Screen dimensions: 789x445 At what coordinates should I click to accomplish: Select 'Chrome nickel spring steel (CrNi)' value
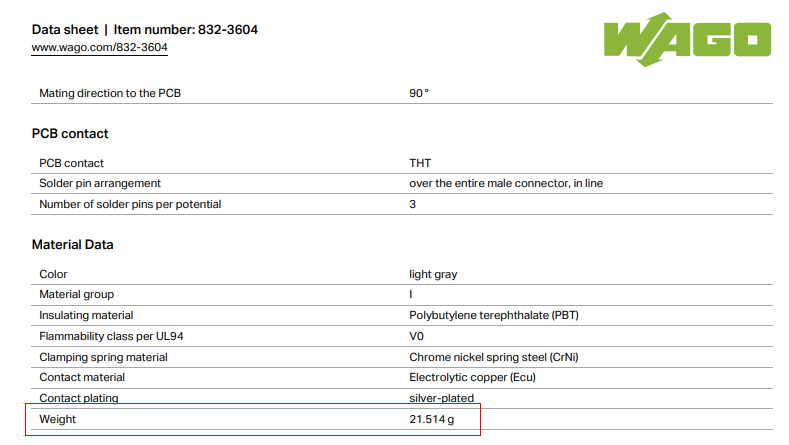[x=495, y=357]
